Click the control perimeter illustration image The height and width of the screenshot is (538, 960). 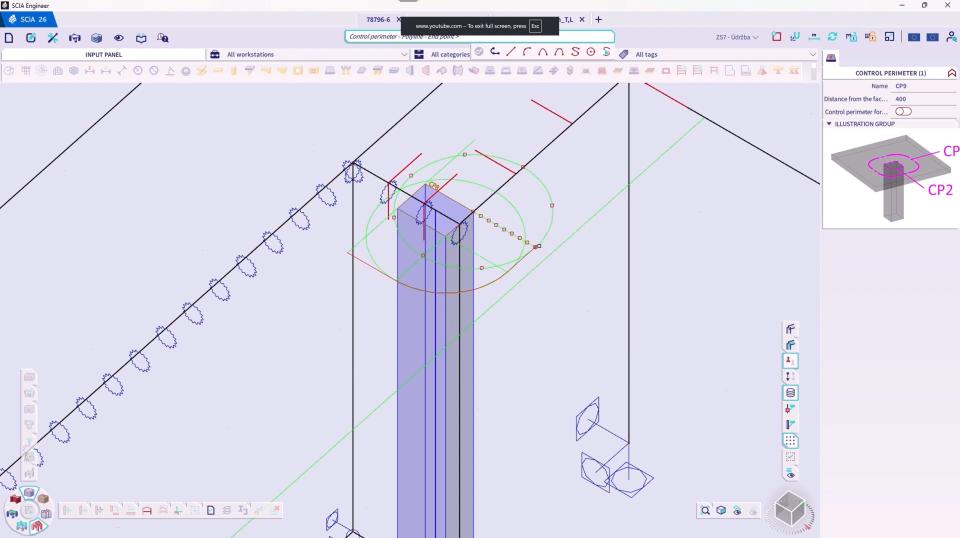(890, 178)
